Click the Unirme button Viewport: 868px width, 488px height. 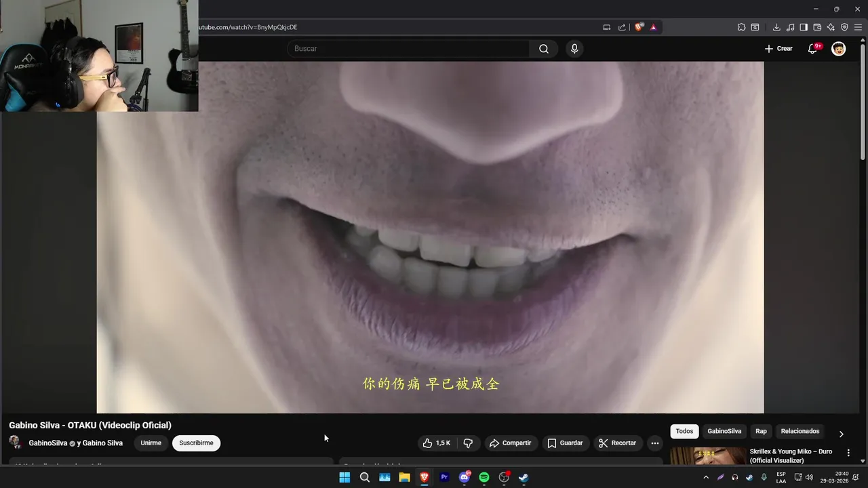click(x=151, y=443)
